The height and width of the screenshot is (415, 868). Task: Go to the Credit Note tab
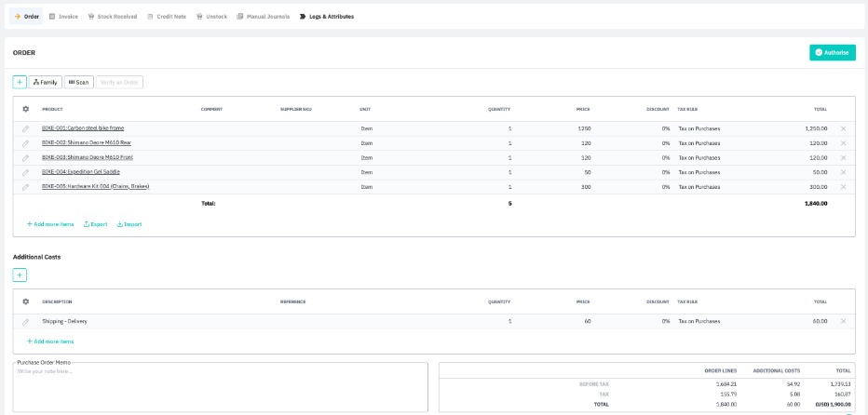coord(166,16)
